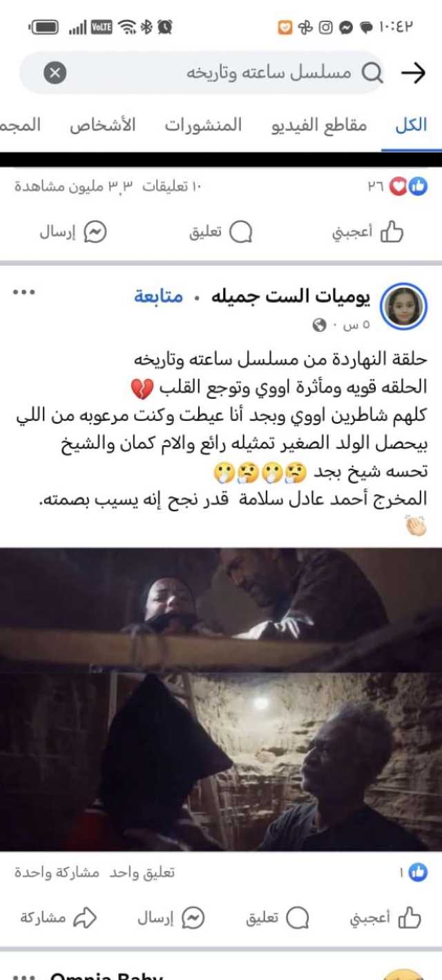Follow the page via the متابعة link

159,297
